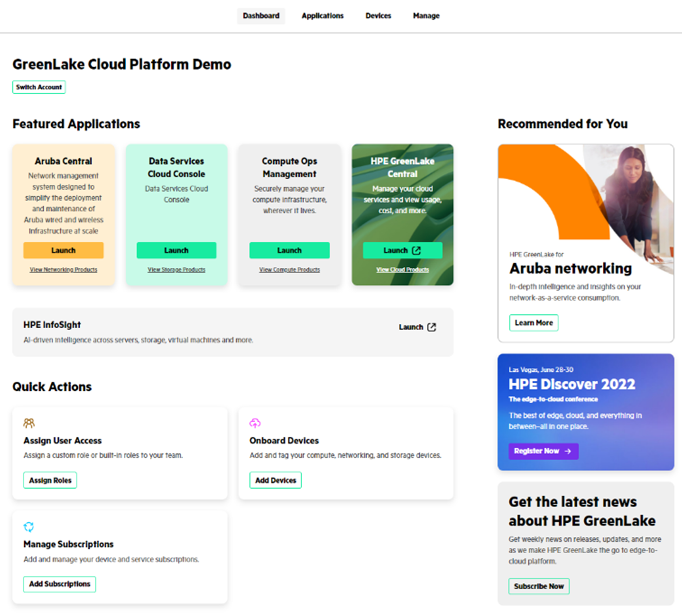Click the Compute Ops Management card title

[x=290, y=167]
